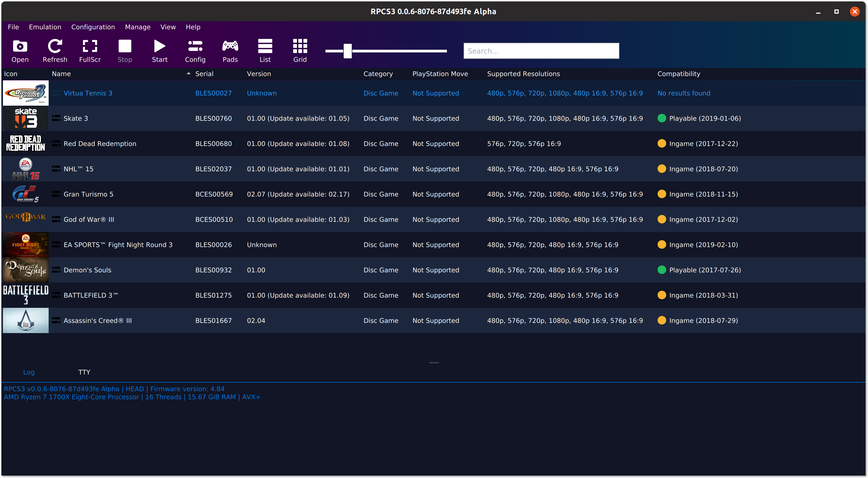Click custom config icon beside Skate 3

click(x=56, y=118)
